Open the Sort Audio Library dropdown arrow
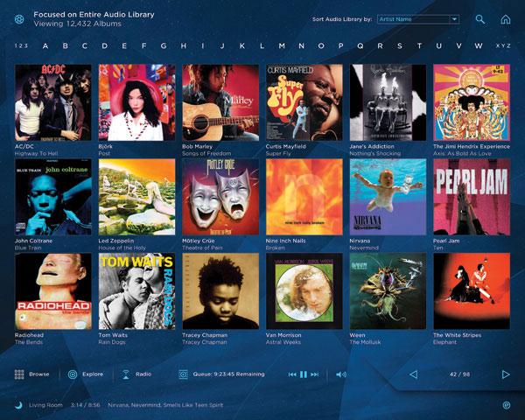The image size is (525, 420). click(x=454, y=19)
